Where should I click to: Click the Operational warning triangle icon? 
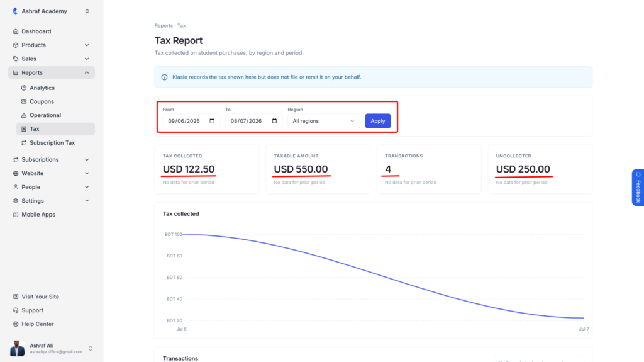click(24, 115)
